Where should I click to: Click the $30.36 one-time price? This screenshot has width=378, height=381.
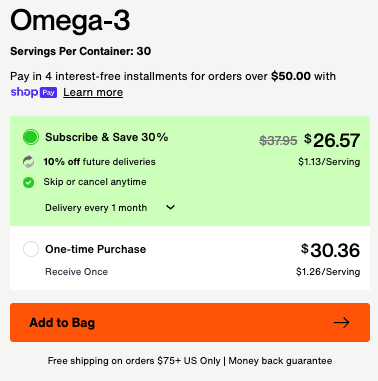point(330,250)
